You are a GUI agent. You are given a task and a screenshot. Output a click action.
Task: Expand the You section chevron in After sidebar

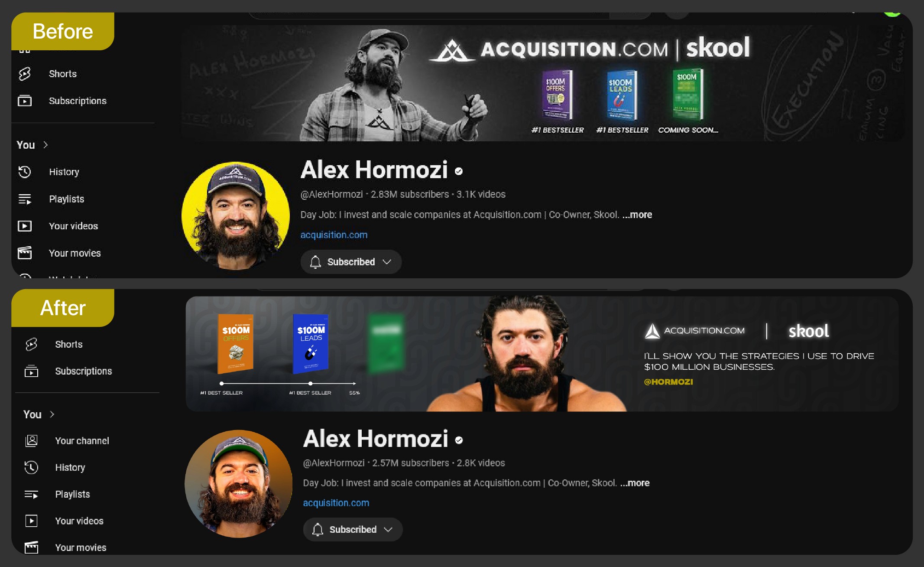(x=52, y=414)
